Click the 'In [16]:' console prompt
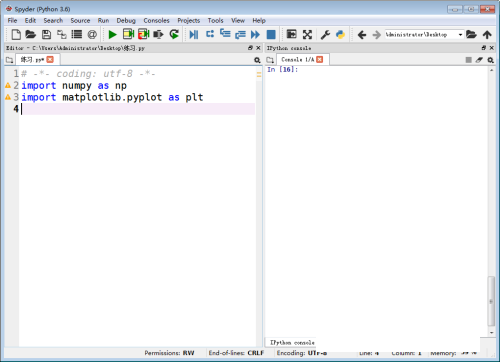This screenshot has width=500, height=362. click(x=282, y=69)
